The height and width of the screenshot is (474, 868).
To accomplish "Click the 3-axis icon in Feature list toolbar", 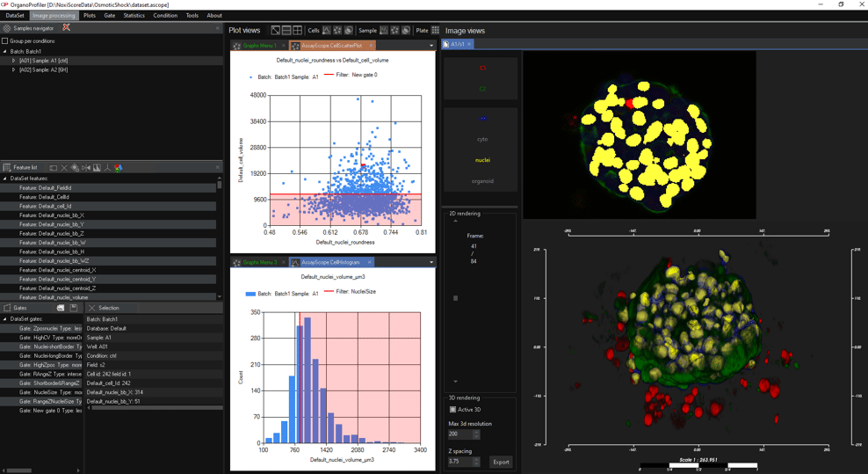I will pos(107,167).
